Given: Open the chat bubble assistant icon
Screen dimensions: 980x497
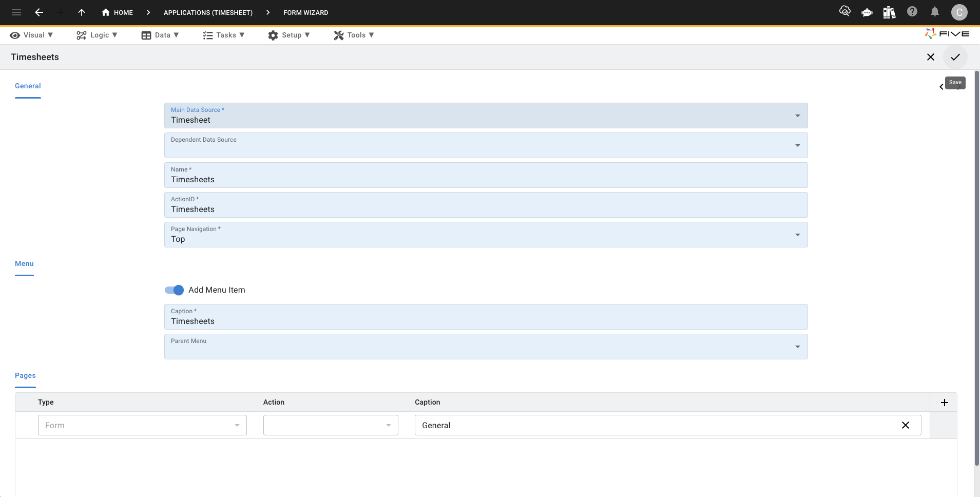Looking at the screenshot, I should 867,12.
